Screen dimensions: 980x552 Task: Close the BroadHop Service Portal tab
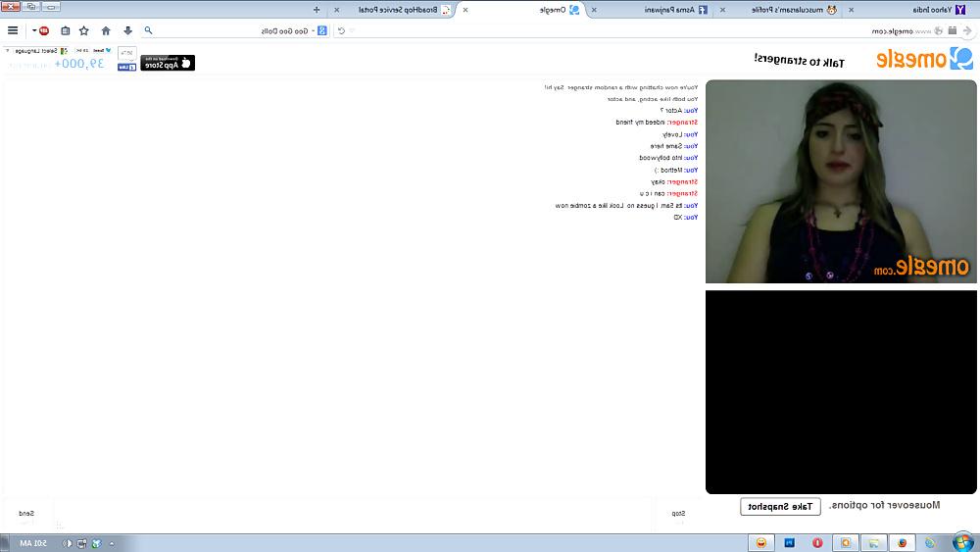[337, 10]
